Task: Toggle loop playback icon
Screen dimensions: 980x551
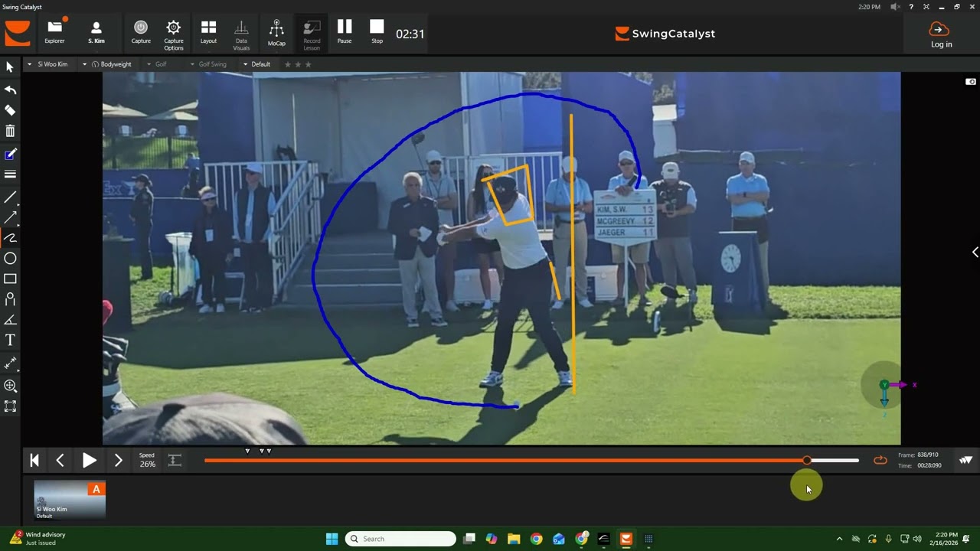Action: [x=880, y=460]
